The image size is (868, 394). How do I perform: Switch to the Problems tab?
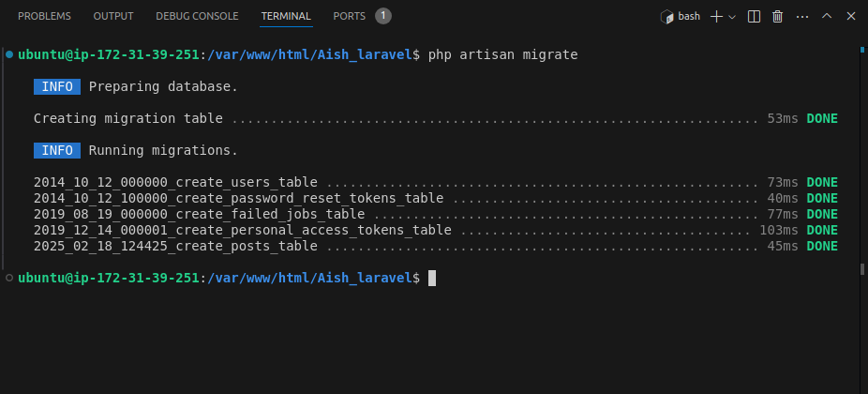44,16
